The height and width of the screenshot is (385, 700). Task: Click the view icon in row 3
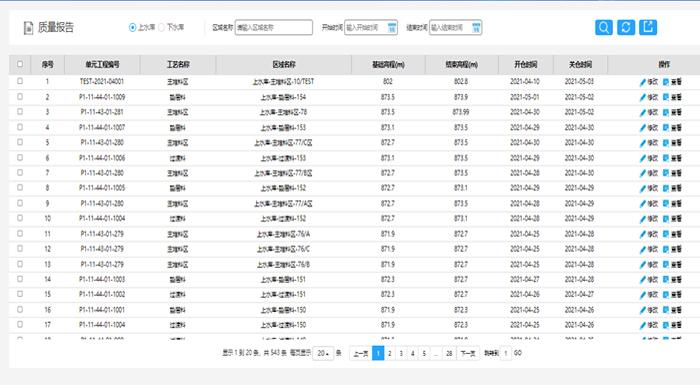[666, 113]
